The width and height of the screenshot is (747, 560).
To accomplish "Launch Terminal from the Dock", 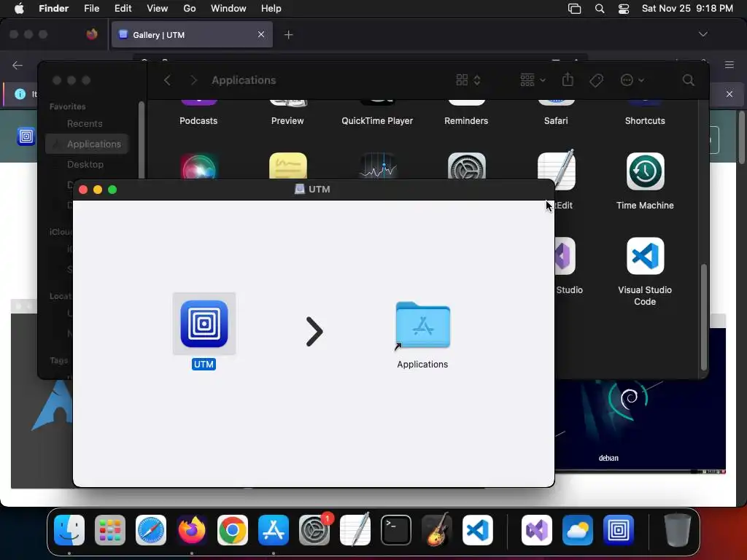I will click(396, 530).
